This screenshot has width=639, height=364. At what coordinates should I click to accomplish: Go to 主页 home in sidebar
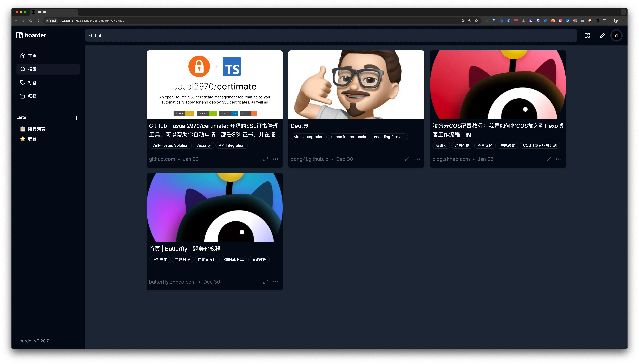32,55
